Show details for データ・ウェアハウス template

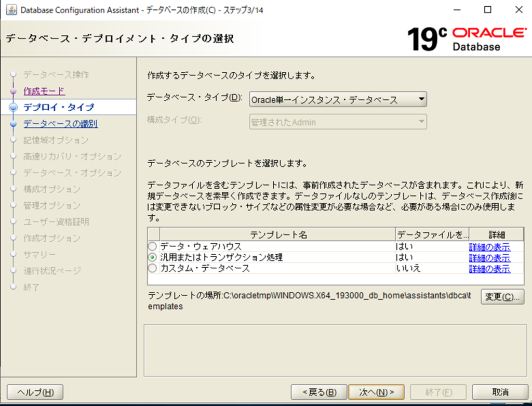click(x=489, y=247)
